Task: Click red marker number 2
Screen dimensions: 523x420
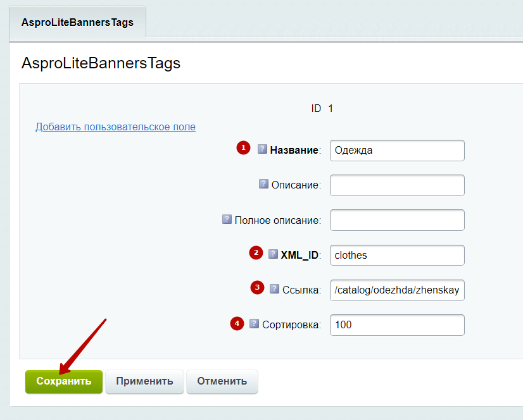Action: [256, 252]
